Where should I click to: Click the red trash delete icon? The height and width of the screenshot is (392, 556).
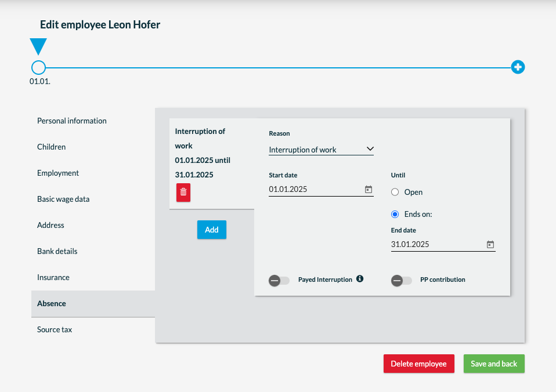pyautogui.click(x=183, y=193)
